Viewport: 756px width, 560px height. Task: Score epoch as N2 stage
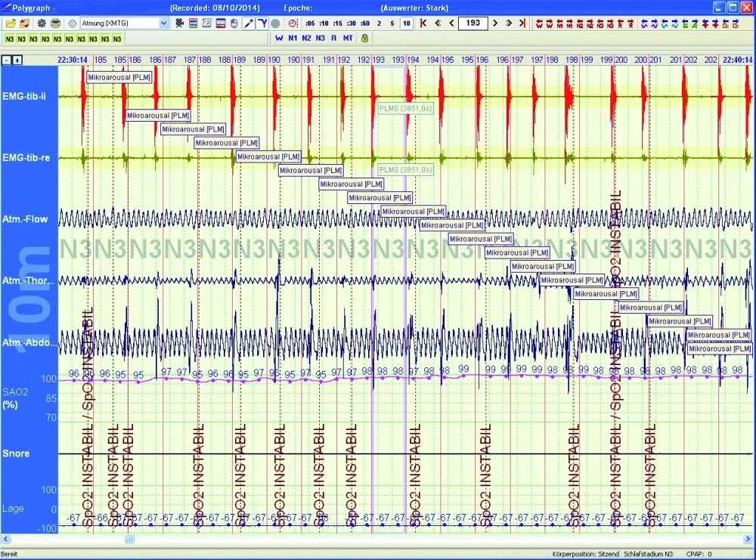pos(306,38)
